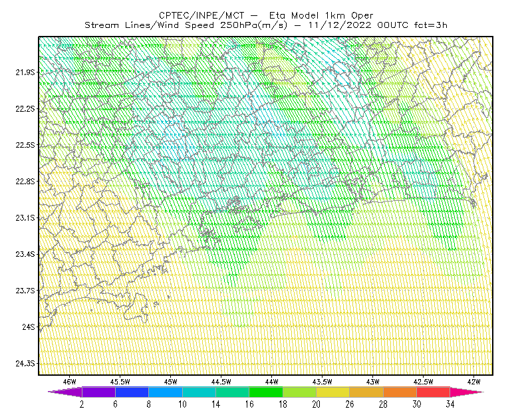
Task: Select the cyan 10-14 legend color
Action: [199, 392]
